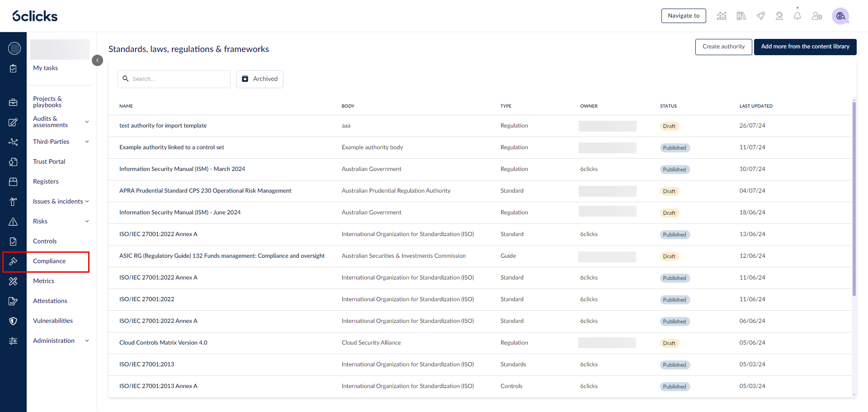Image resolution: width=868 pixels, height=412 pixels.
Task: Click the Projects briefcase sidebar icon
Action: (x=13, y=102)
